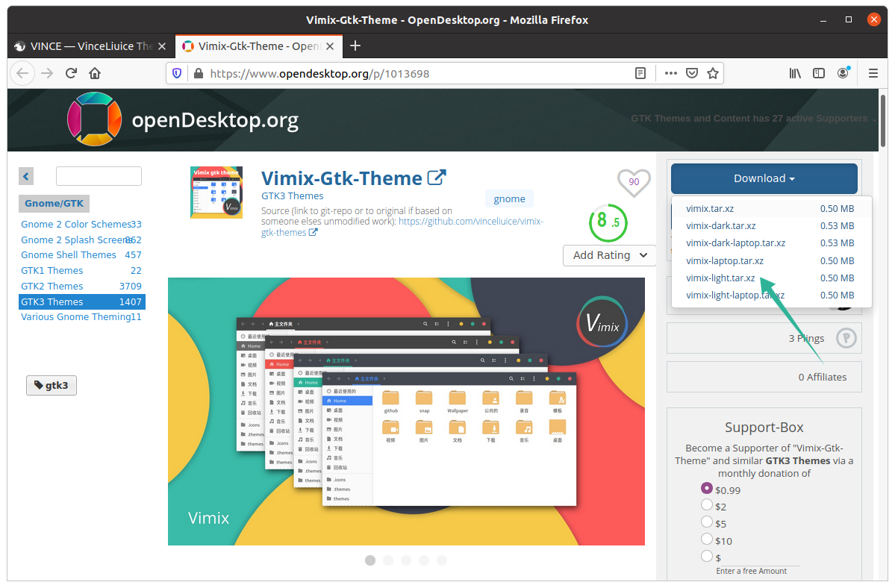The image size is (895, 588).
Task: Open the Firefox library
Action: pyautogui.click(x=794, y=74)
